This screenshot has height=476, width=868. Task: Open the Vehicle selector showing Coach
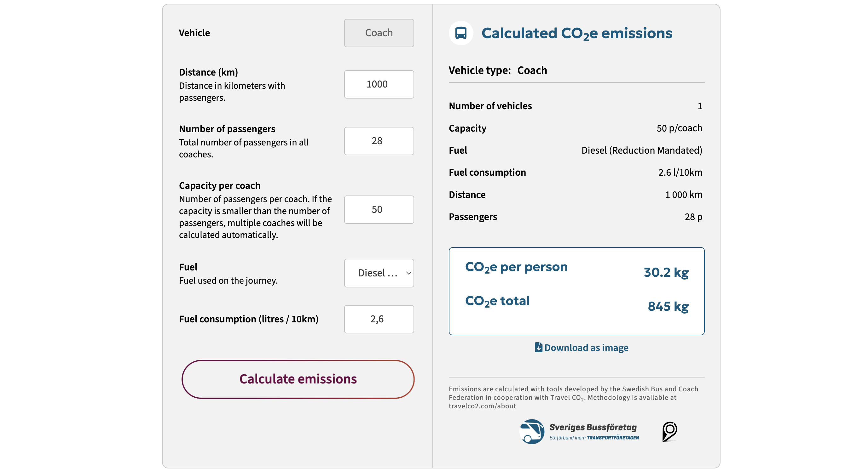click(x=379, y=33)
